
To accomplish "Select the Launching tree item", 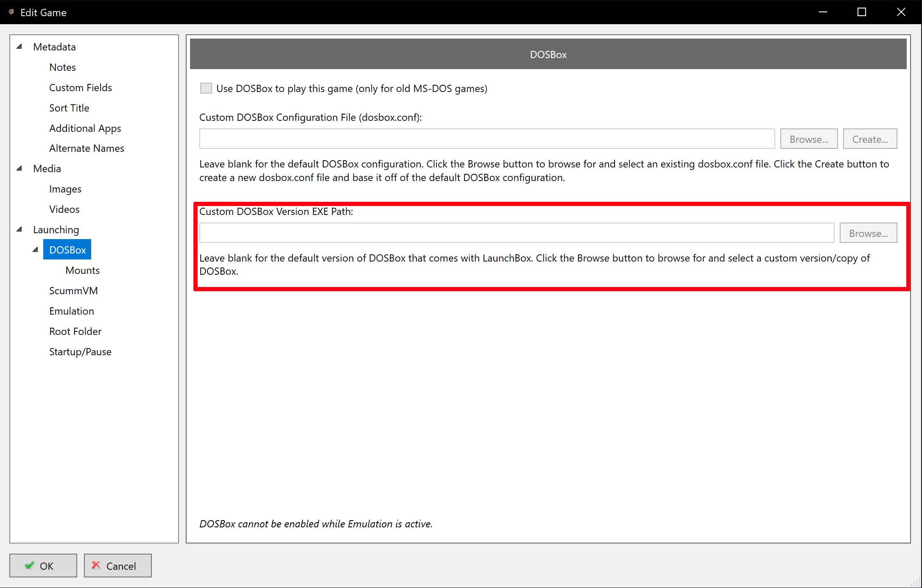I will (56, 230).
